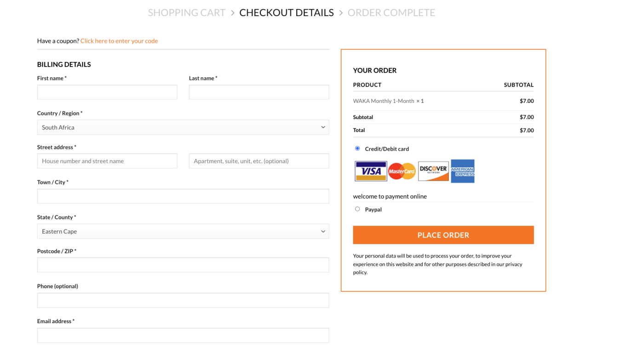Select the Credit/Debit card payment option
644x354 pixels.
(357, 148)
